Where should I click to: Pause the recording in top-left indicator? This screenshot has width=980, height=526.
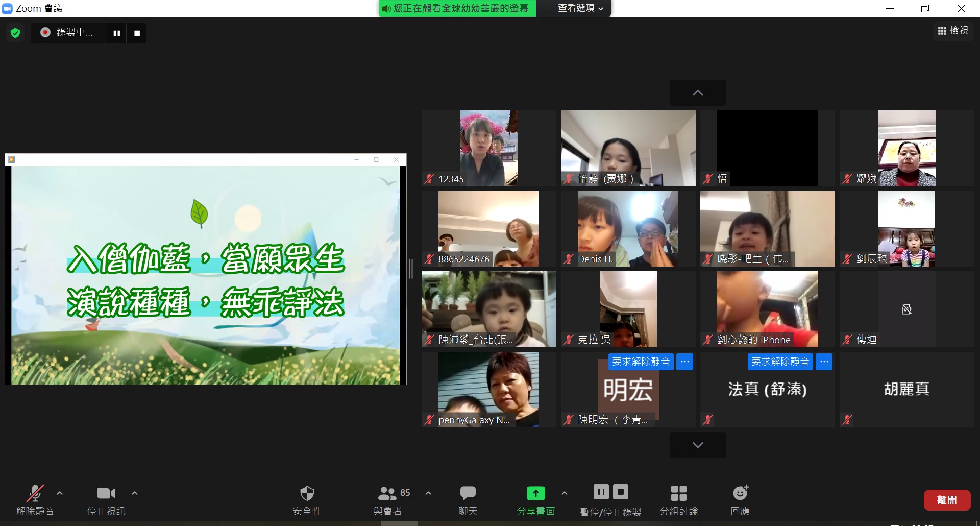click(117, 33)
